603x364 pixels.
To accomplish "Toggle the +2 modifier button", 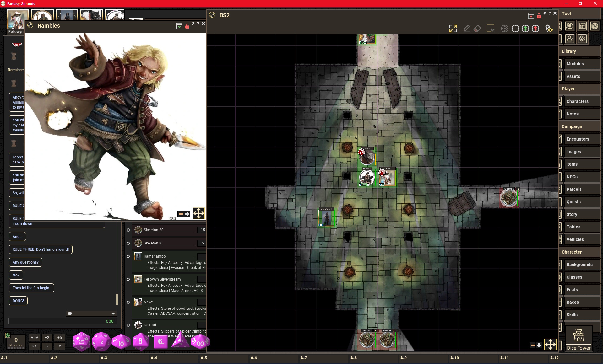I will point(47,338).
